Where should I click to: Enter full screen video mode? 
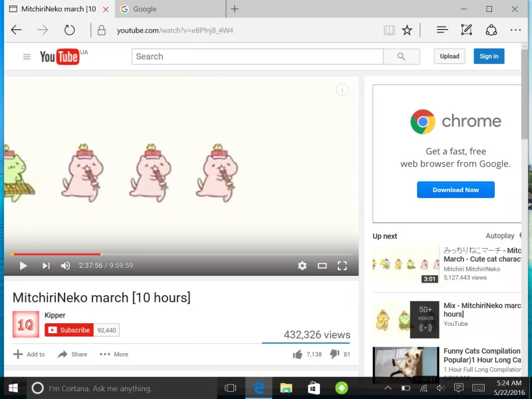(342, 265)
